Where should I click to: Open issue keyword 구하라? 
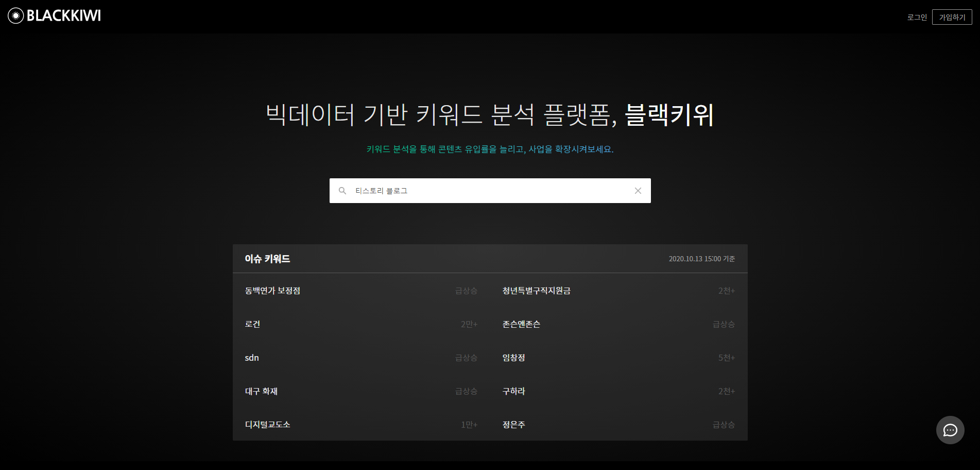(513, 391)
